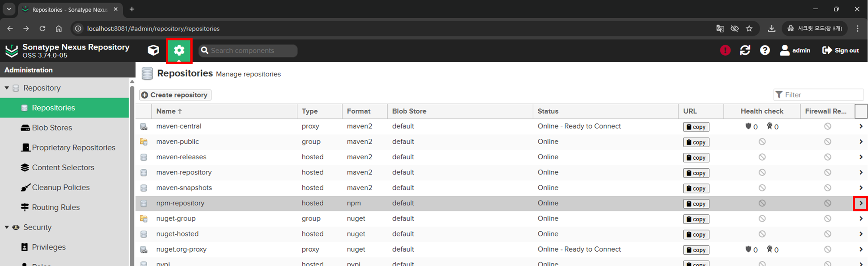This screenshot has height=266, width=868.
Task: Copy URL of maven-public
Action: [696, 142]
